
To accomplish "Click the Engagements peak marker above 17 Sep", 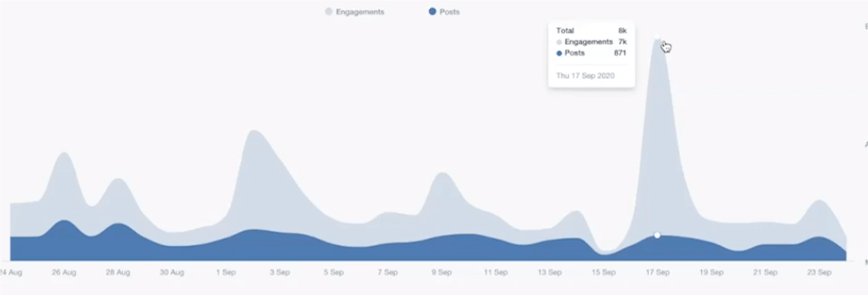I will (657, 37).
